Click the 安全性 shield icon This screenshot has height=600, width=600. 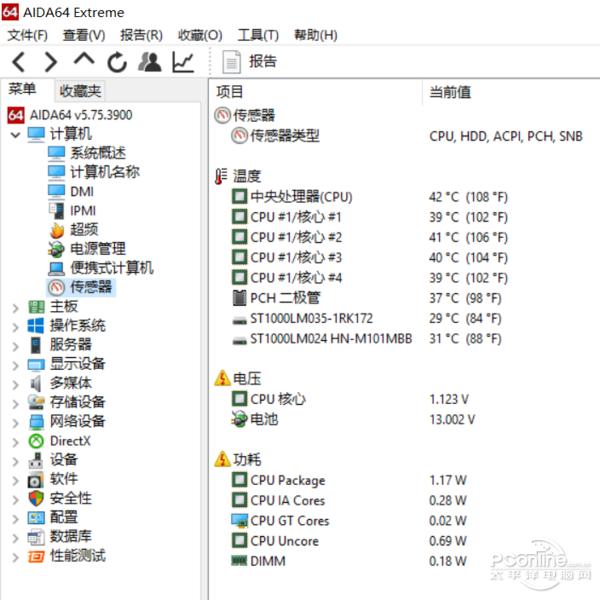tap(36, 498)
